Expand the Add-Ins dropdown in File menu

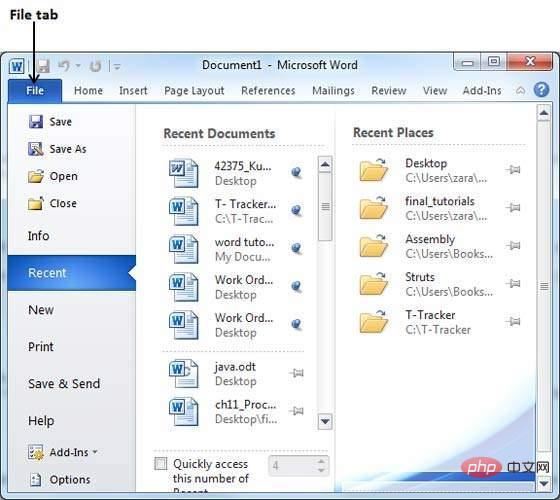(95, 451)
